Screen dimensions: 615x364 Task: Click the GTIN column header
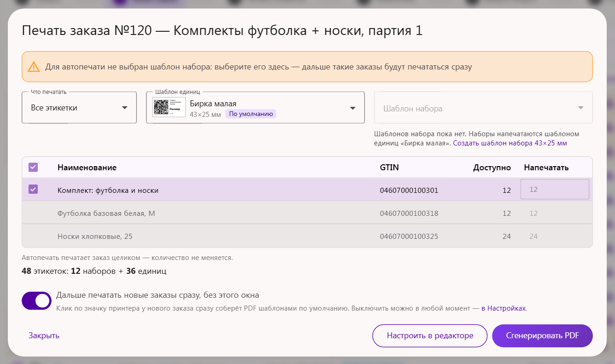click(x=389, y=168)
